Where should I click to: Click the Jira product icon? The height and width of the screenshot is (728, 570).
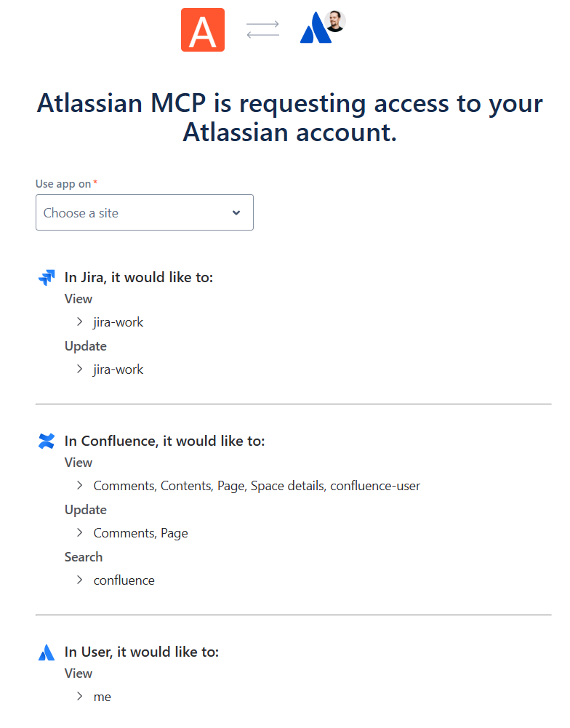47,277
